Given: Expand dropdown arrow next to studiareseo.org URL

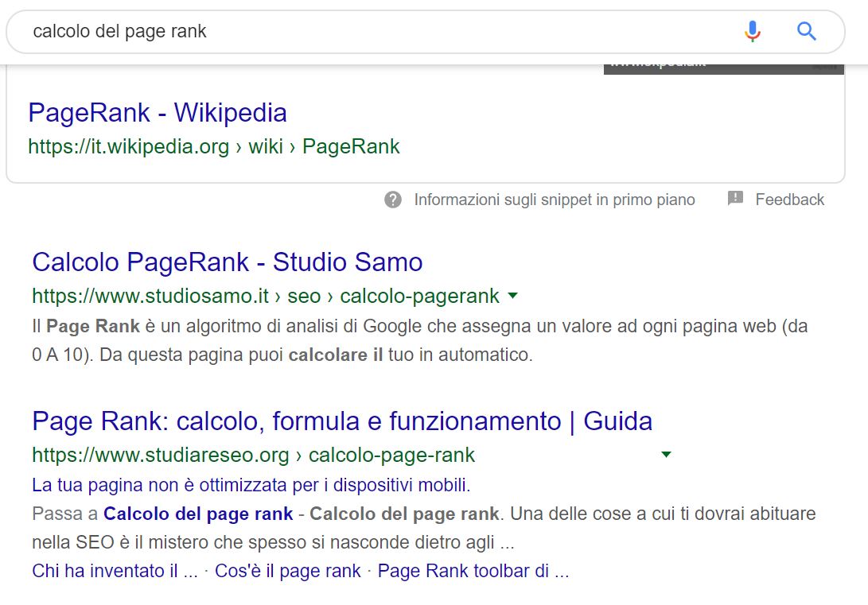Looking at the screenshot, I should tap(667, 455).
